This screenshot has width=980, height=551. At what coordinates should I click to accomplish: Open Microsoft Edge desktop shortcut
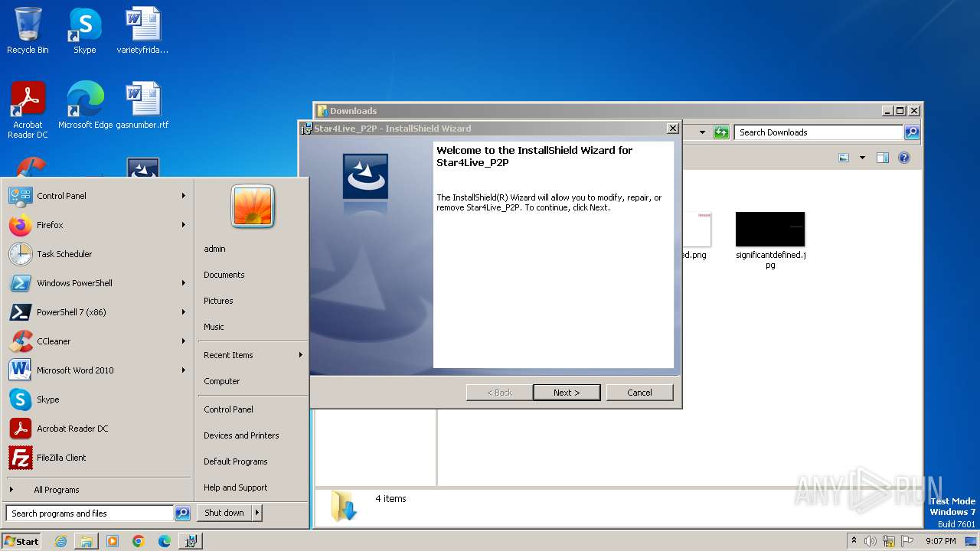click(85, 105)
